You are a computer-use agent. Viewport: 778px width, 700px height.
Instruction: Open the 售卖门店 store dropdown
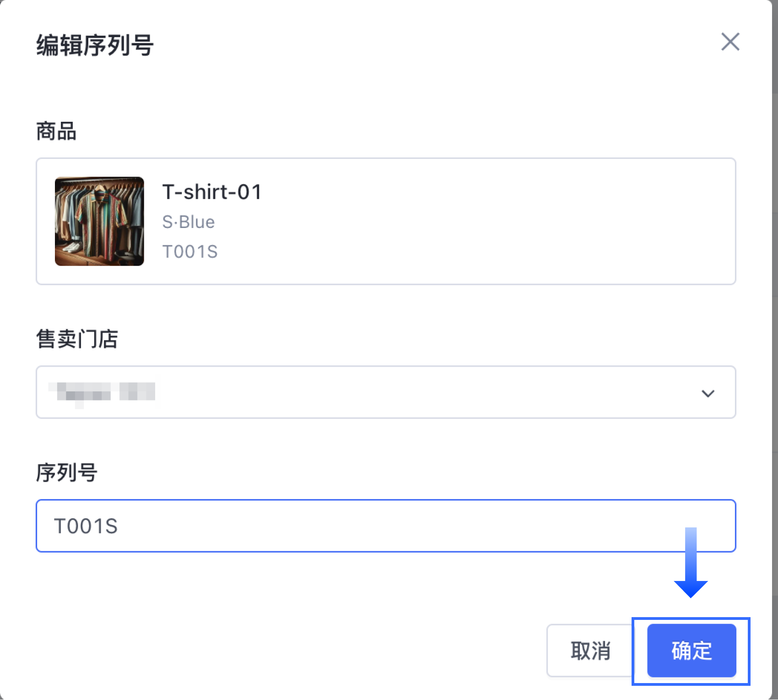386,392
